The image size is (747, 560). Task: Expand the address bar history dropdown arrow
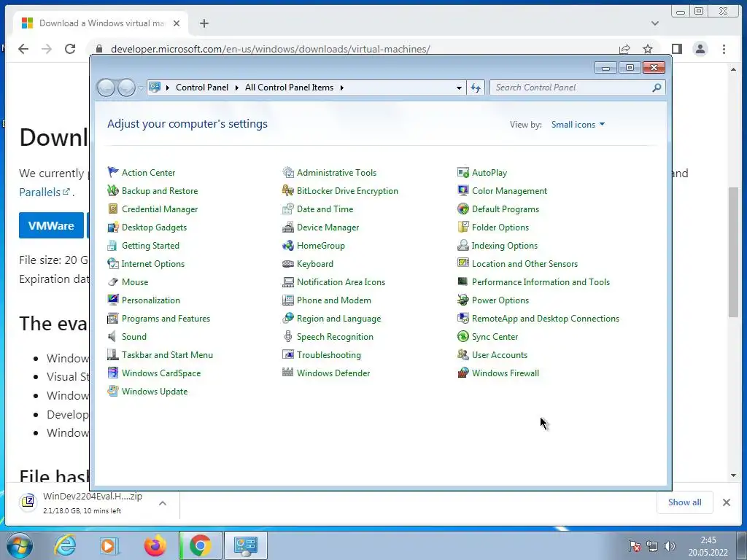459,87
